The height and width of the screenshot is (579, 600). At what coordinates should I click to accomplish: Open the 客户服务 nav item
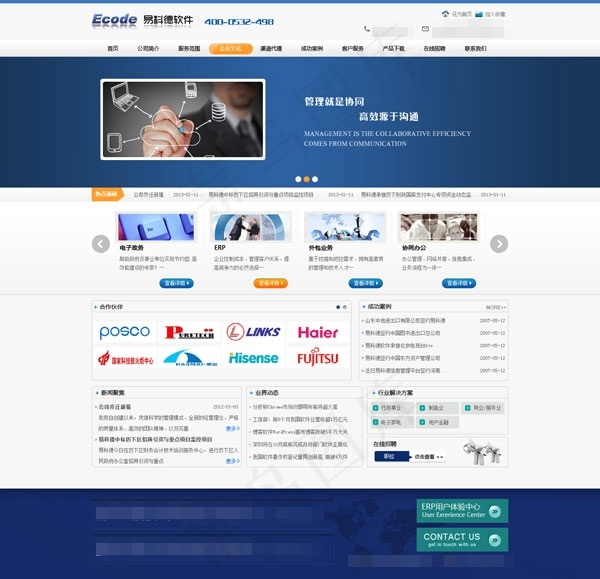(352, 49)
